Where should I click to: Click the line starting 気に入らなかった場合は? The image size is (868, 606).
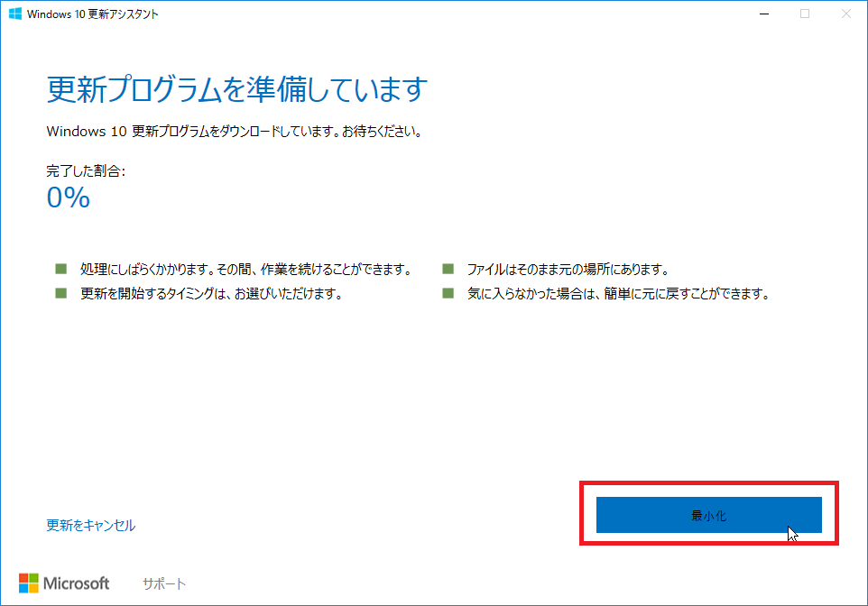click(x=619, y=293)
